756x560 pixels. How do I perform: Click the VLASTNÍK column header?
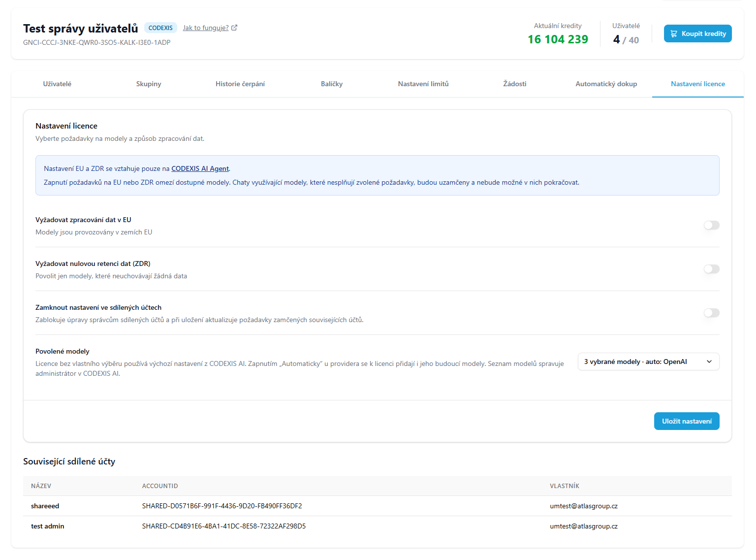click(x=565, y=486)
